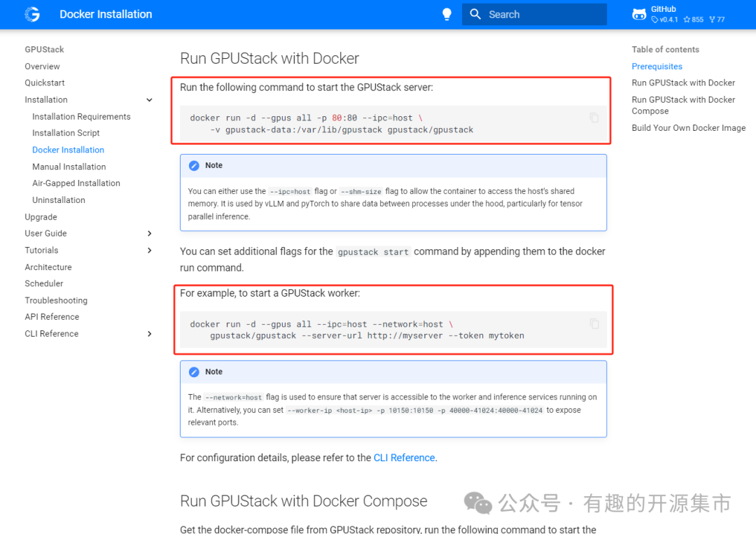The height and width of the screenshot is (534, 756).
Task: Open Installation Script page
Action: pyautogui.click(x=66, y=133)
